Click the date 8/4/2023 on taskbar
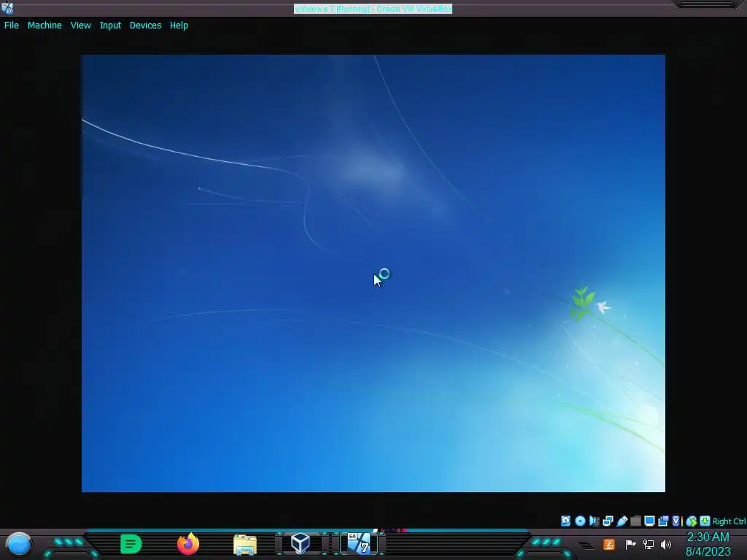 pos(708,552)
